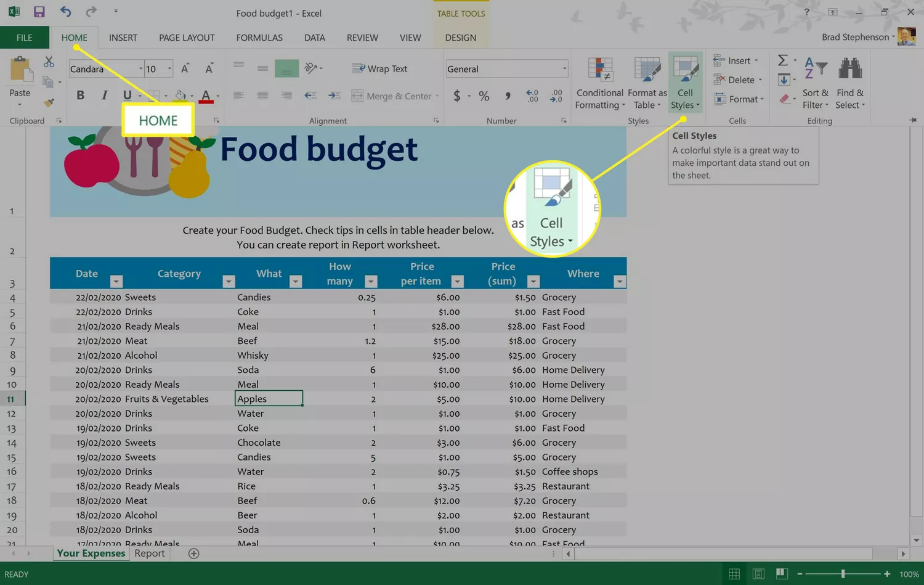The width and height of the screenshot is (924, 585).
Task: Cut selection with scissors icon
Action: click(x=49, y=62)
